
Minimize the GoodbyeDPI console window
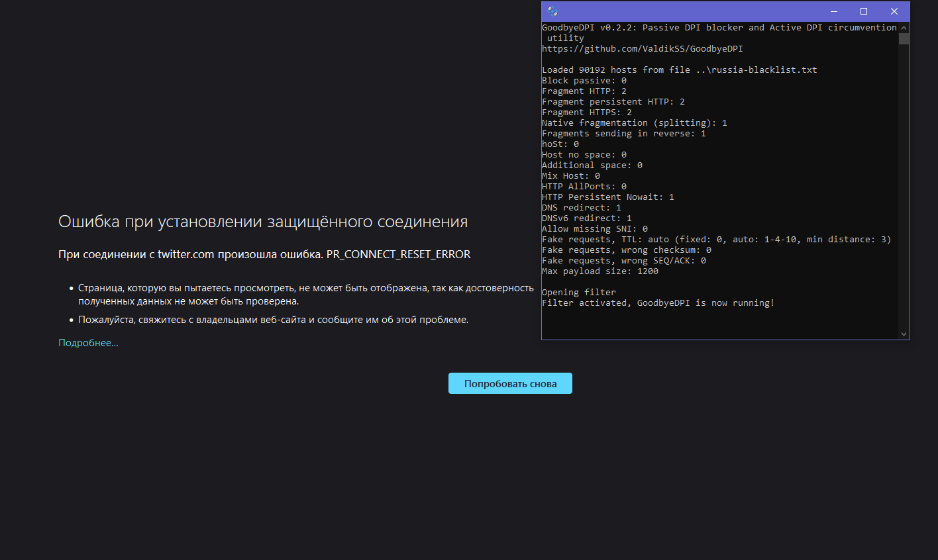click(834, 11)
